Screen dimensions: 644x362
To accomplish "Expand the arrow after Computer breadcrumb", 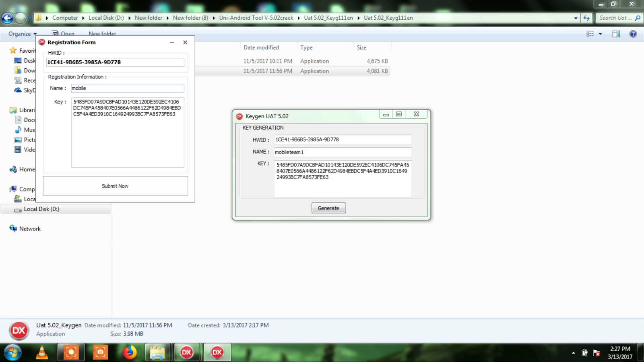I will [x=83, y=18].
